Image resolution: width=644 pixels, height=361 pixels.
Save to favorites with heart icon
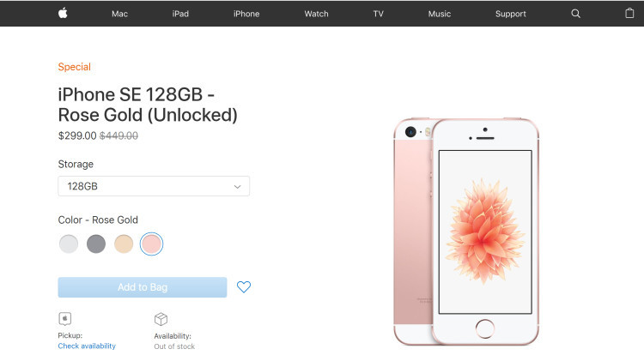tap(244, 286)
